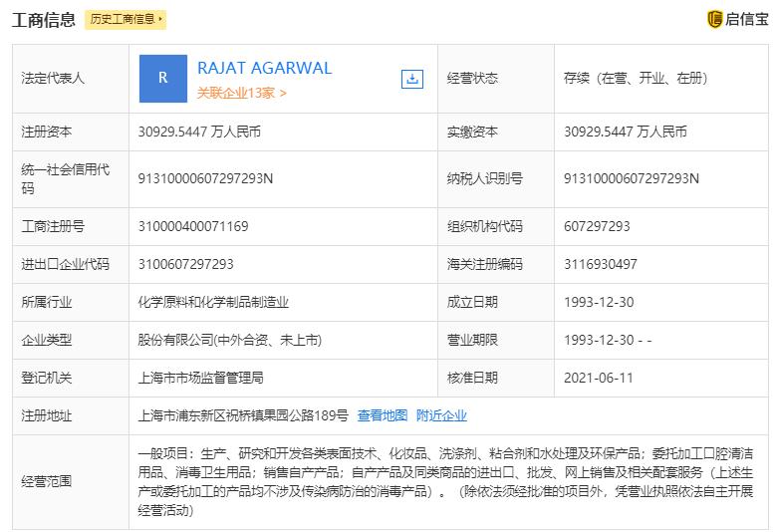
Task: Click the 统一社会信用代码 label cell
Action: [71, 179]
